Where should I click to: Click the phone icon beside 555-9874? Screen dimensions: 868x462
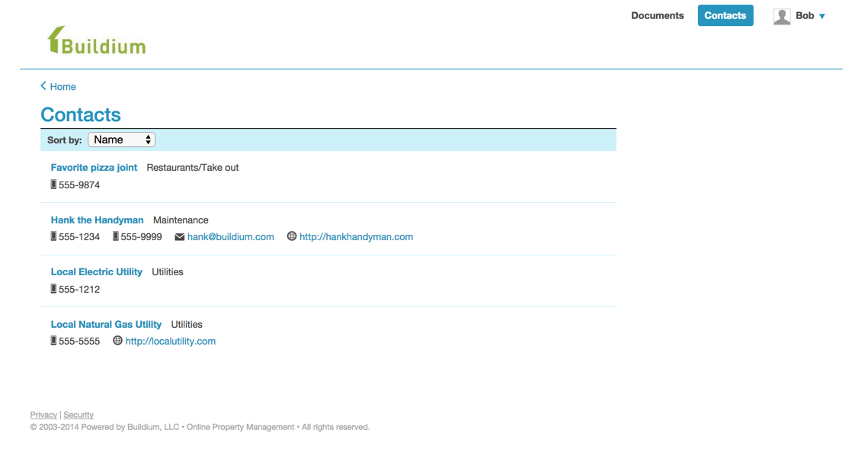tap(53, 184)
